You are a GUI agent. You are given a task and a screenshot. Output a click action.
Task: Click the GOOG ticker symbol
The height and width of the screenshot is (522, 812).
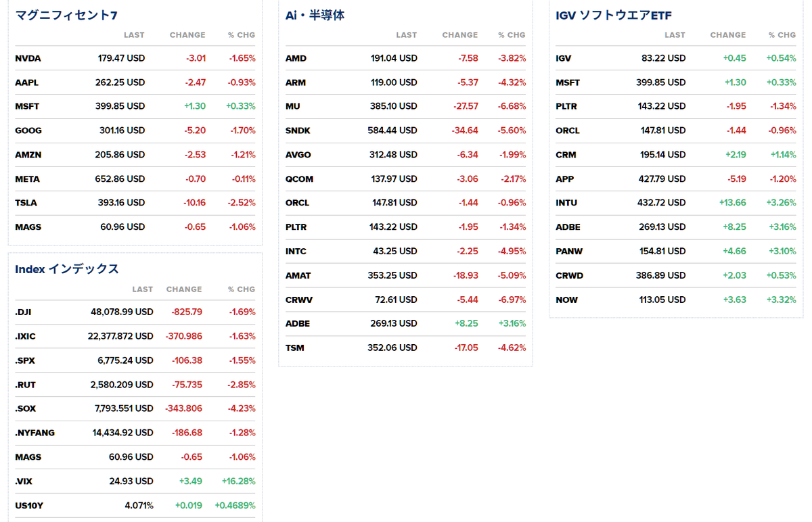click(x=28, y=130)
